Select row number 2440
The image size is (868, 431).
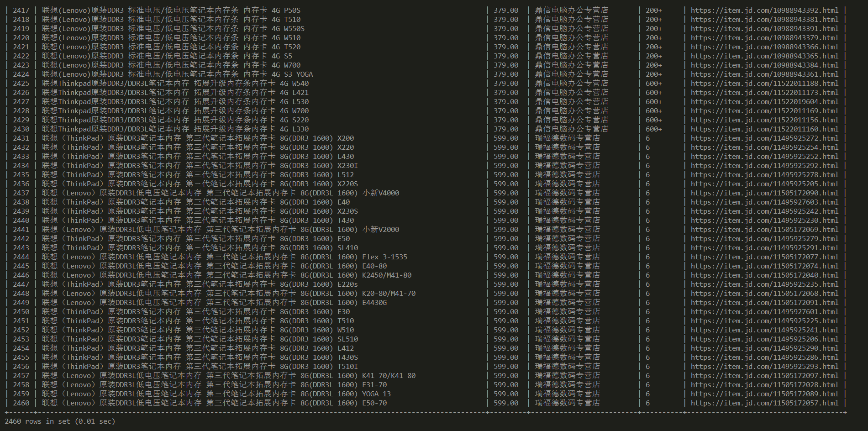21,220
